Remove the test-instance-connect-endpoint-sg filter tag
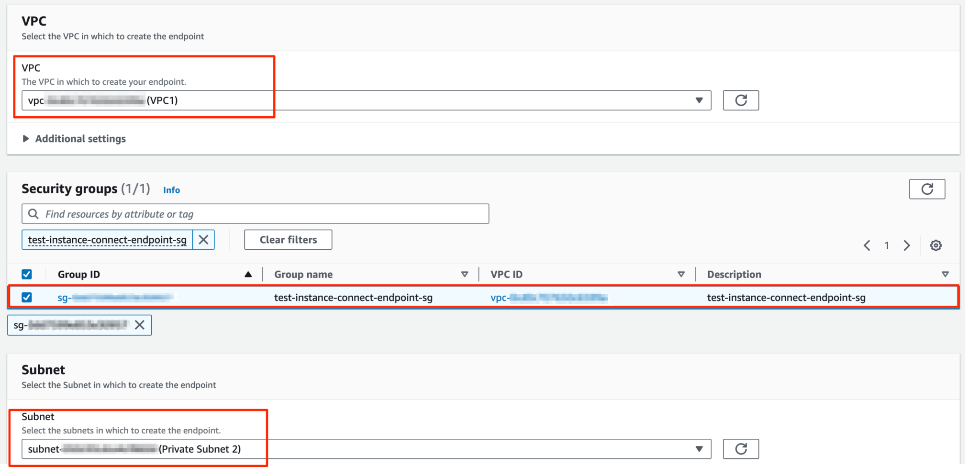Viewport: 980px width, 467px height. 203,239
